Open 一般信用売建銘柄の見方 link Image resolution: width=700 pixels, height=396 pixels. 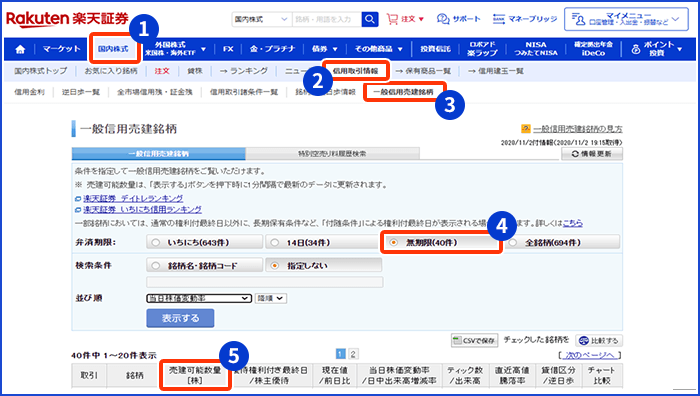(x=578, y=129)
